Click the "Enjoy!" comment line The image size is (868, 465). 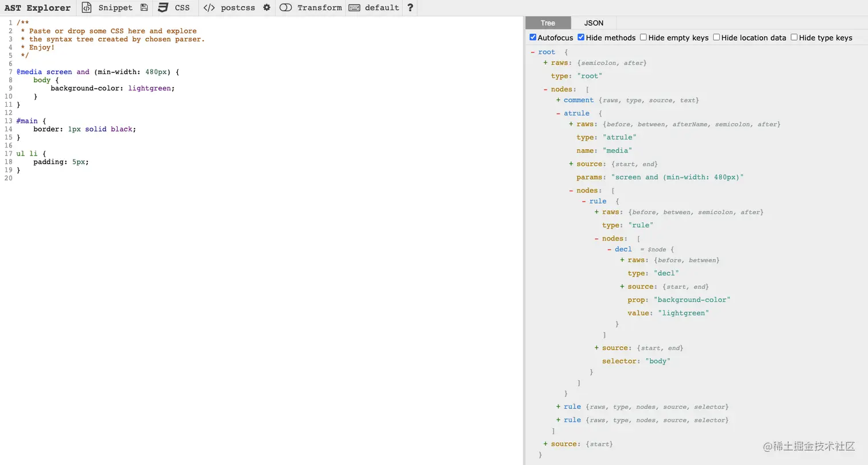38,48
